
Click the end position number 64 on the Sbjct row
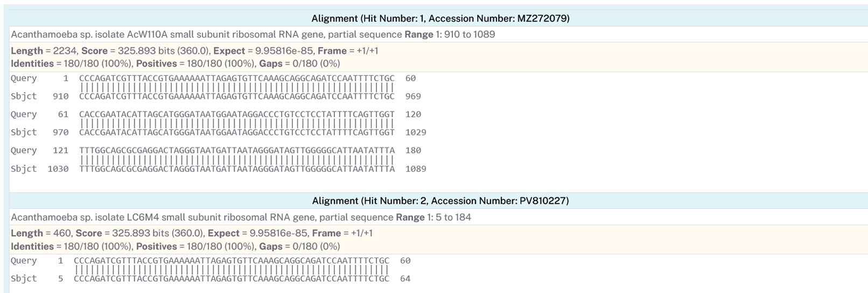(x=405, y=278)
